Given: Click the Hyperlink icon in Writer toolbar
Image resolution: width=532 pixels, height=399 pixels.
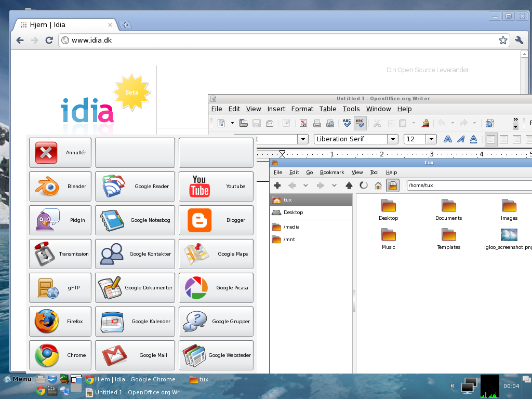Looking at the screenshot, I should pos(489,123).
